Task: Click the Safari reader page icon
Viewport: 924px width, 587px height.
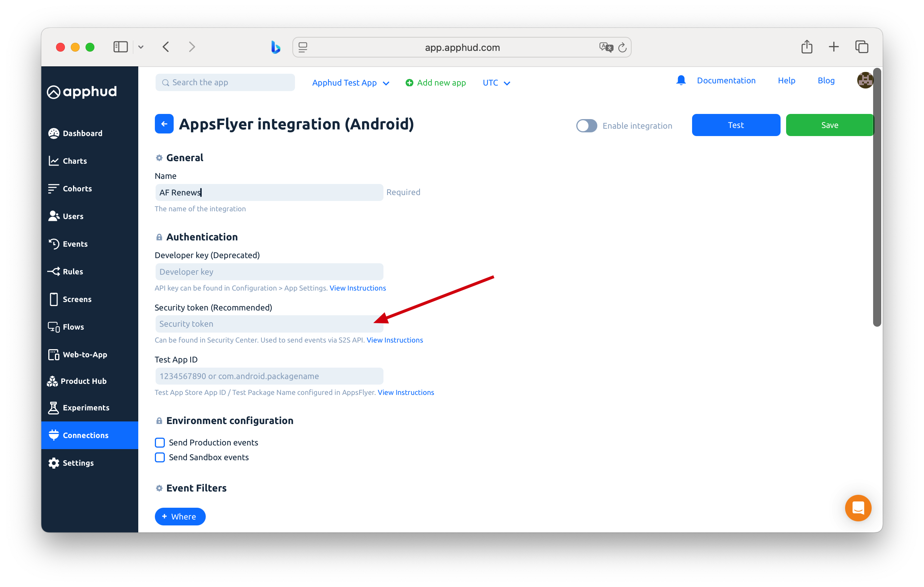Action: pos(303,47)
